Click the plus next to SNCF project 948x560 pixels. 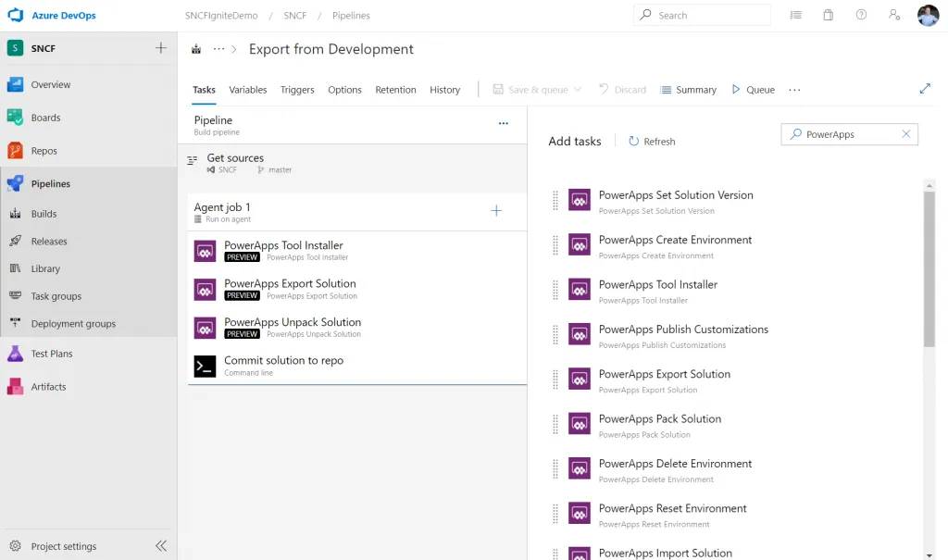pyautogui.click(x=161, y=48)
